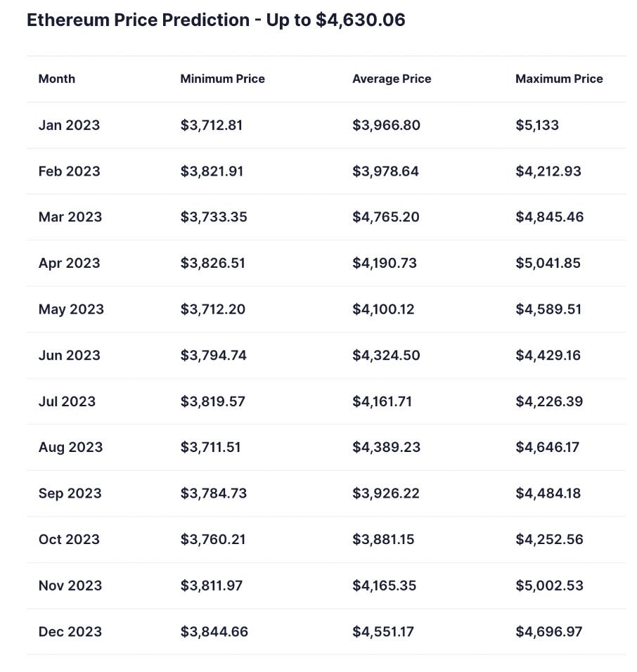Click Aug 2023 minimum price $3,711.51

tap(210, 447)
